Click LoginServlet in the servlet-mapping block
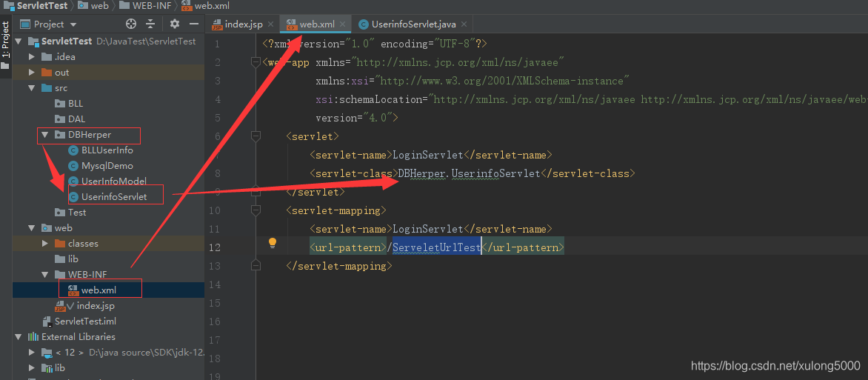 pos(427,229)
